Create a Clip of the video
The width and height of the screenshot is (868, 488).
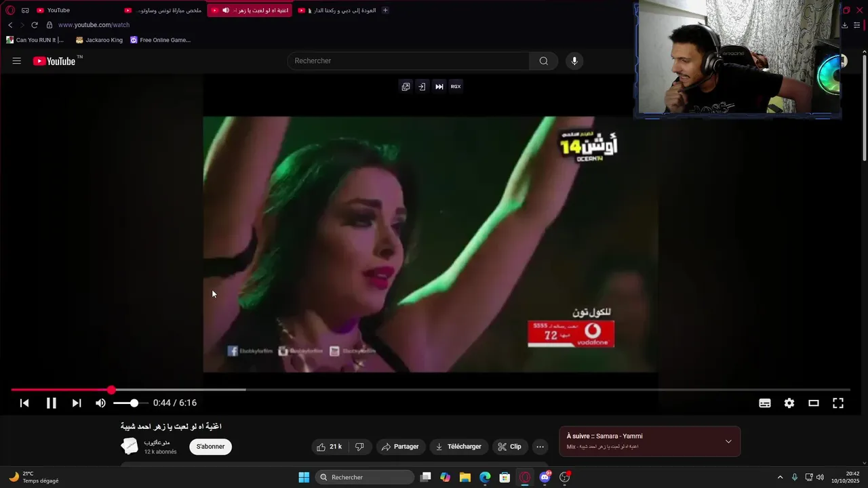[509, 447]
